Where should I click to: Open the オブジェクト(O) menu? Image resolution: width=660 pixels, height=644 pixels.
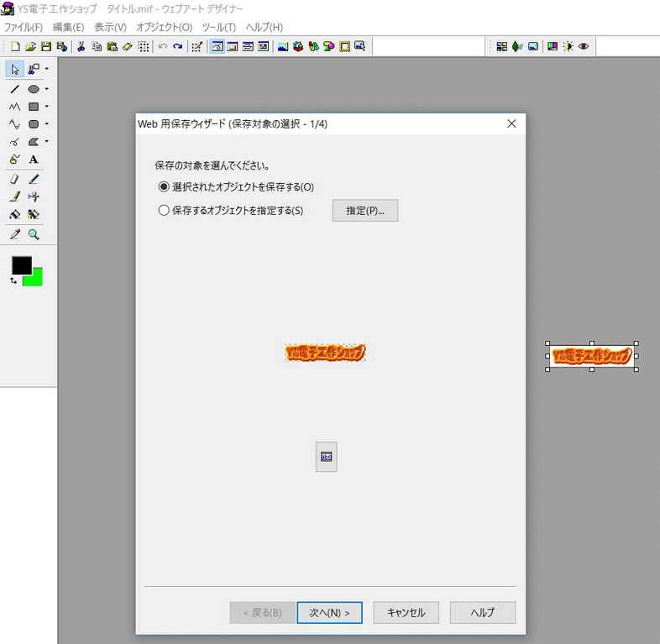tap(164, 27)
